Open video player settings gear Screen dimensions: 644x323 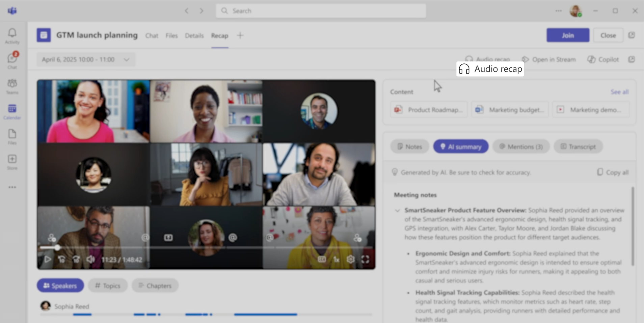(x=351, y=260)
